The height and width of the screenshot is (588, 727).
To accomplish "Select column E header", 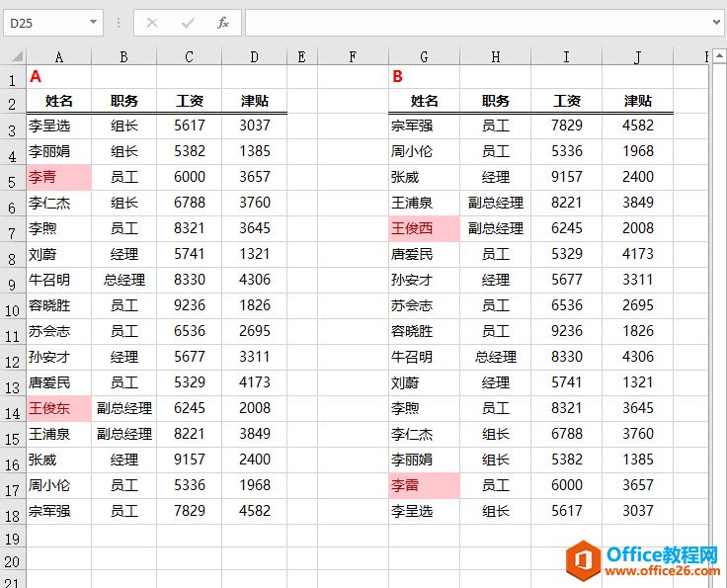I will (x=302, y=57).
